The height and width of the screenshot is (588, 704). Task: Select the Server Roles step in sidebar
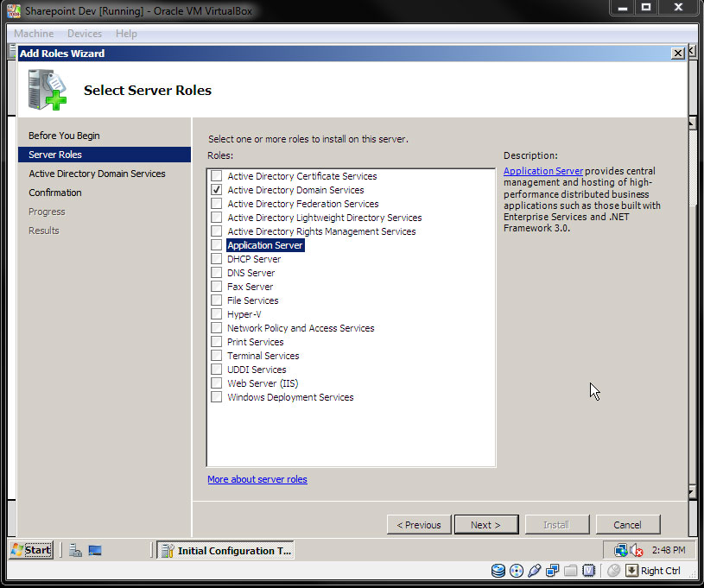105,155
